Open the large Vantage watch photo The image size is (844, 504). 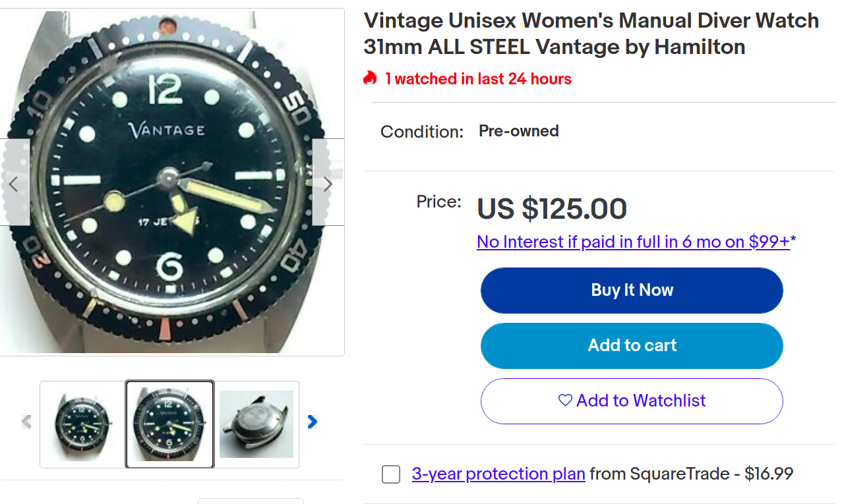pos(171,182)
